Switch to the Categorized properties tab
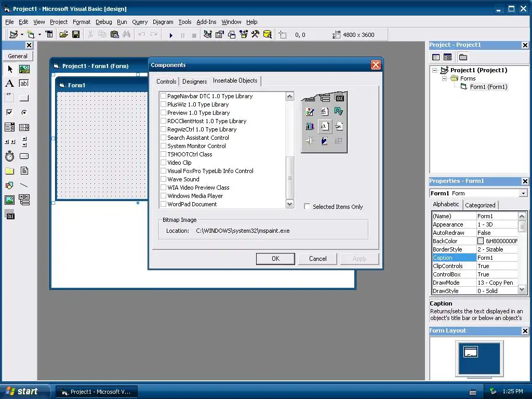532x399 pixels. (480, 205)
